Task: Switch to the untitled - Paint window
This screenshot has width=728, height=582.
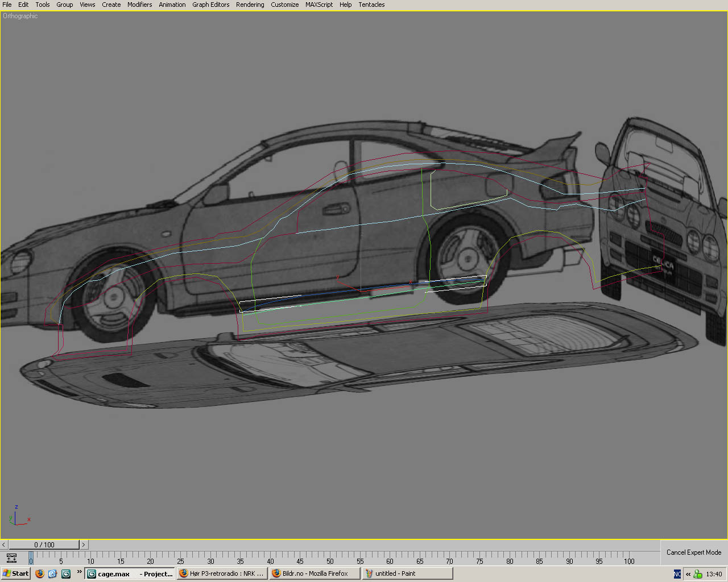Action: (x=407, y=573)
